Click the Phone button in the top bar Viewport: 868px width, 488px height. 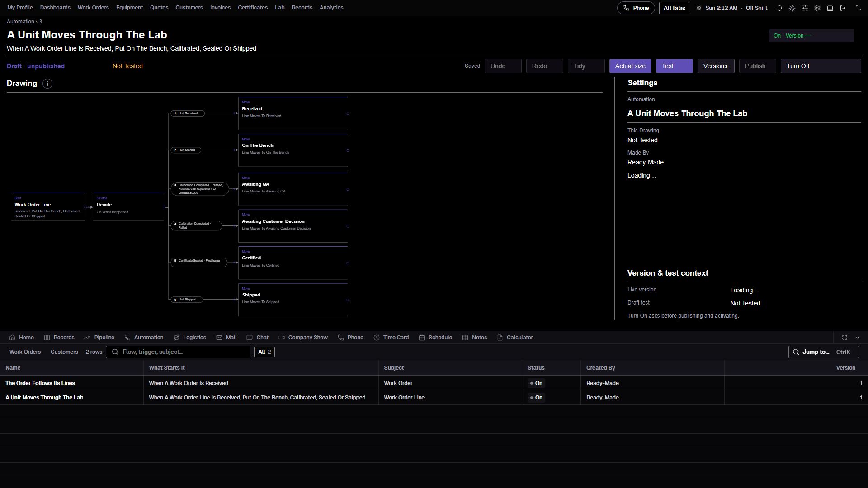(x=636, y=8)
